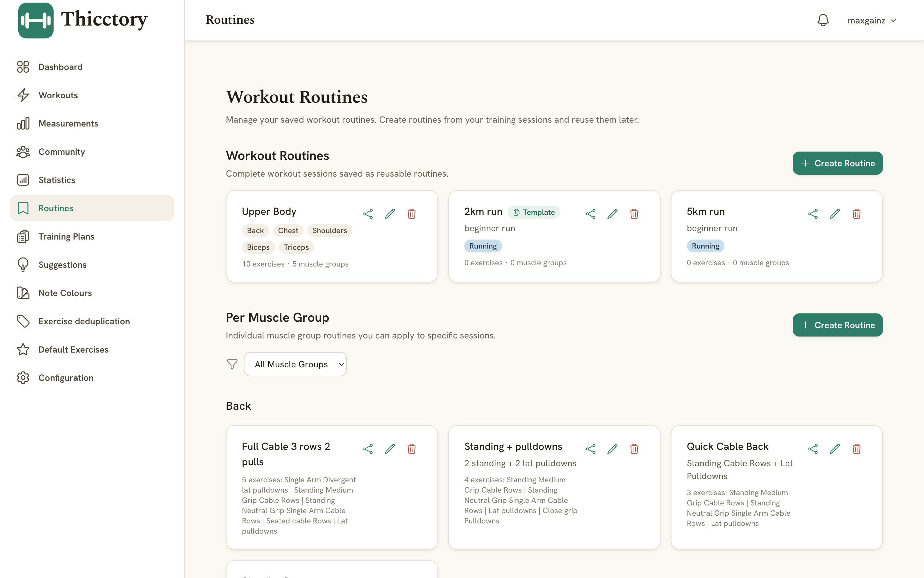Delete the Full Cable 3 rows routine
924x578 pixels.
click(411, 449)
